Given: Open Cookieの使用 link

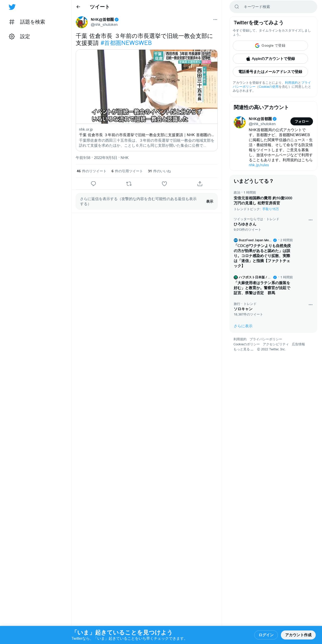Looking at the screenshot, I should (x=269, y=87).
